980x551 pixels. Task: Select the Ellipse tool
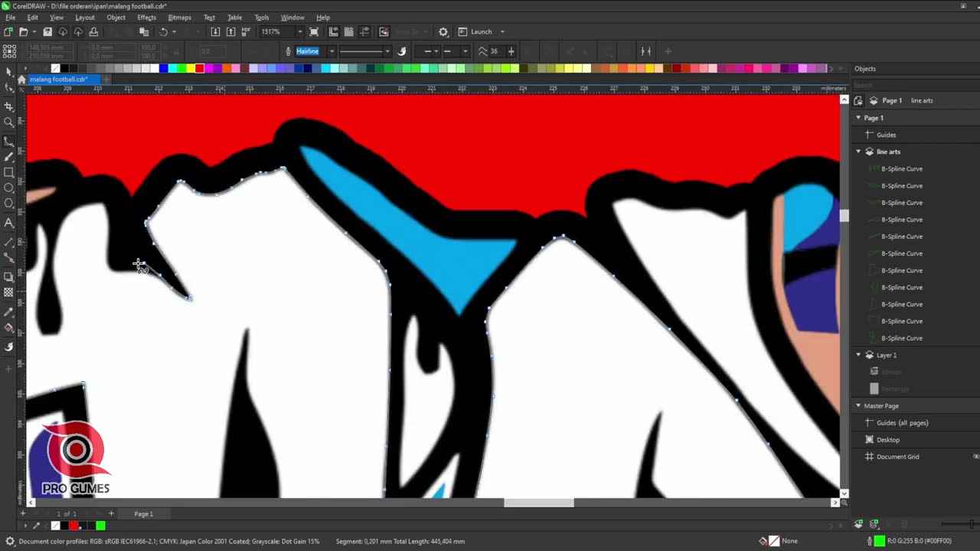(8, 187)
